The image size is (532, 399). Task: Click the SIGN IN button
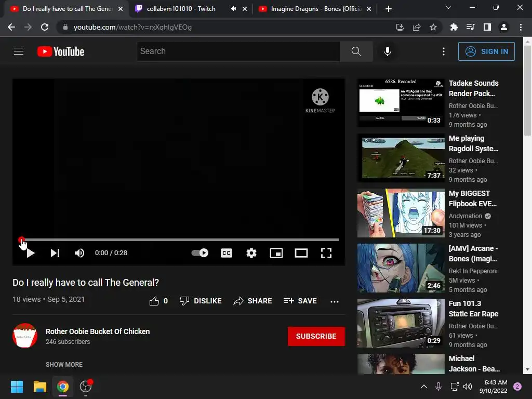(486, 51)
